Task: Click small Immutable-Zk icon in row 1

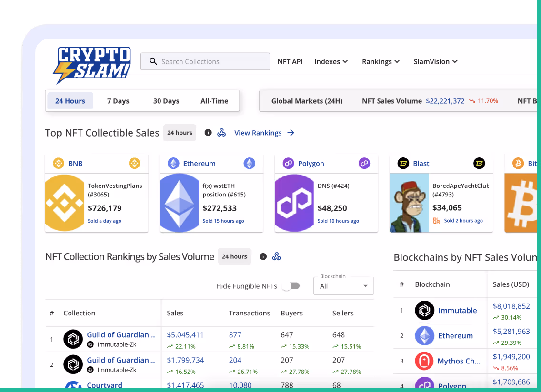Action: coord(90,344)
